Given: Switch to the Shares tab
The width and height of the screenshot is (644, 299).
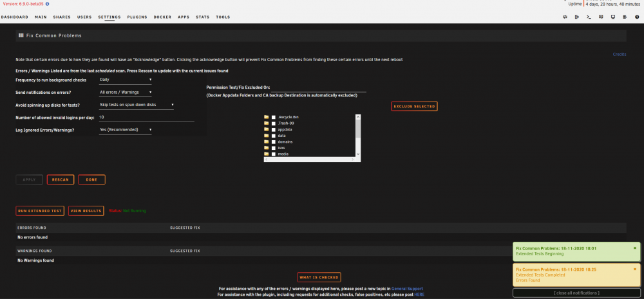Looking at the screenshot, I should 62,17.
